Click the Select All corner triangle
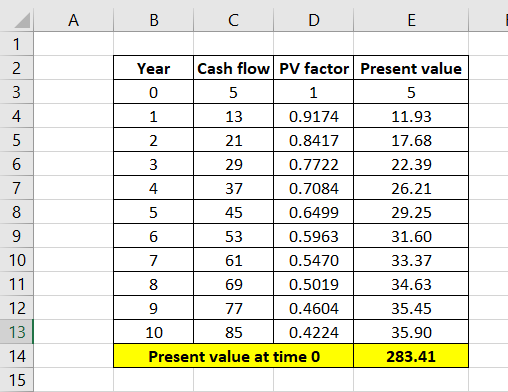 click(22, 20)
